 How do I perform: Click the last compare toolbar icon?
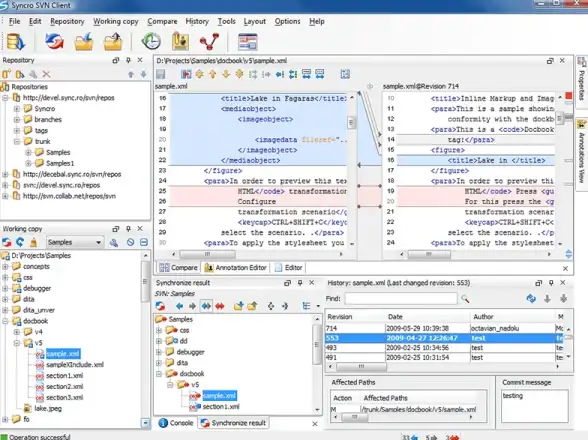(x=345, y=74)
